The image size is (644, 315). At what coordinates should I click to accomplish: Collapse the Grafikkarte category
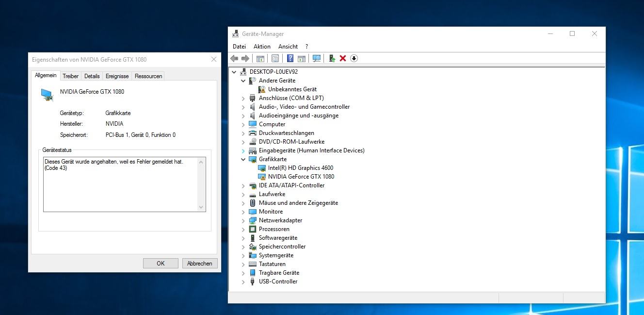pyautogui.click(x=243, y=159)
